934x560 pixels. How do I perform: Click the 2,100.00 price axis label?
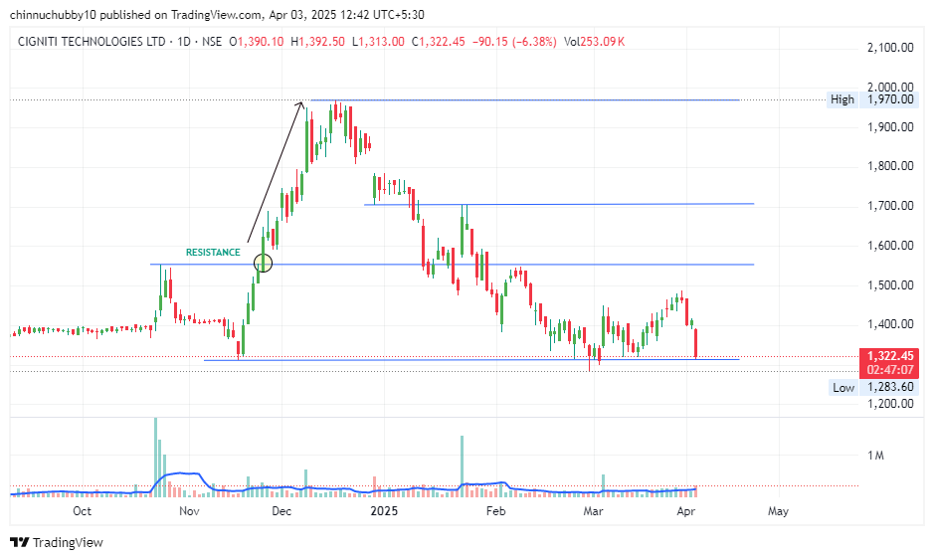tap(890, 48)
